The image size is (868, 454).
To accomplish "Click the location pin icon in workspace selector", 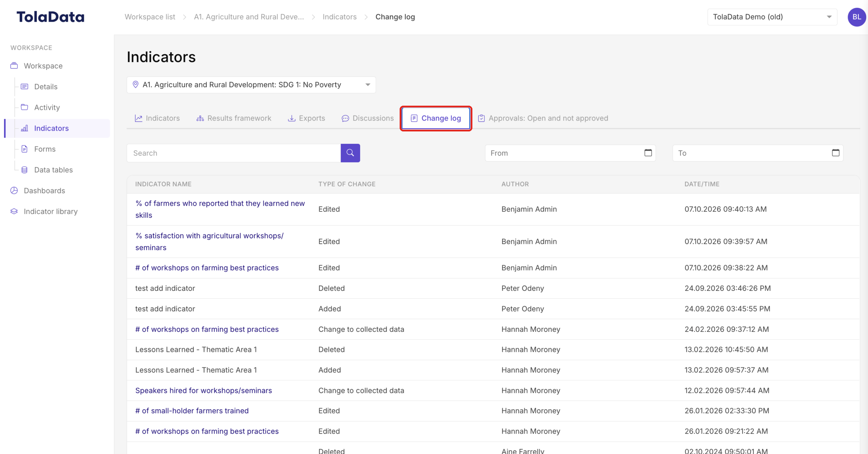I will pos(135,84).
